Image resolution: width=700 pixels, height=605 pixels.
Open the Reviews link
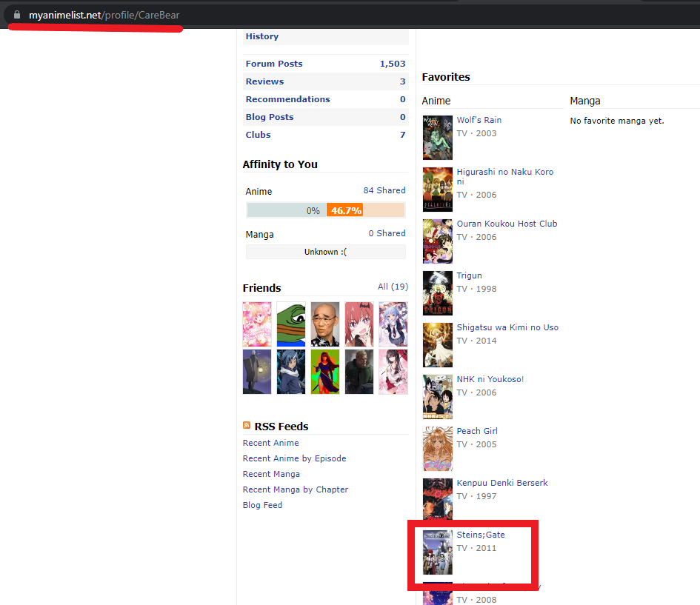click(x=264, y=81)
